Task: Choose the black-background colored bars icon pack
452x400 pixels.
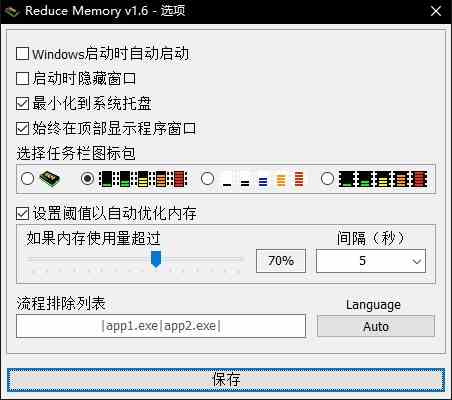Action: [x=383, y=179]
